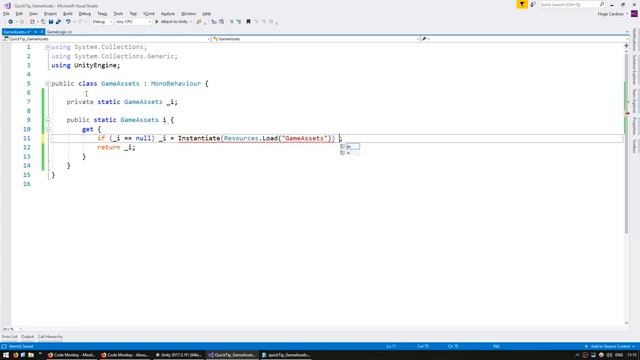Open the Debug configuration dropdown
The image size is (640, 360).
pyautogui.click(x=102, y=22)
